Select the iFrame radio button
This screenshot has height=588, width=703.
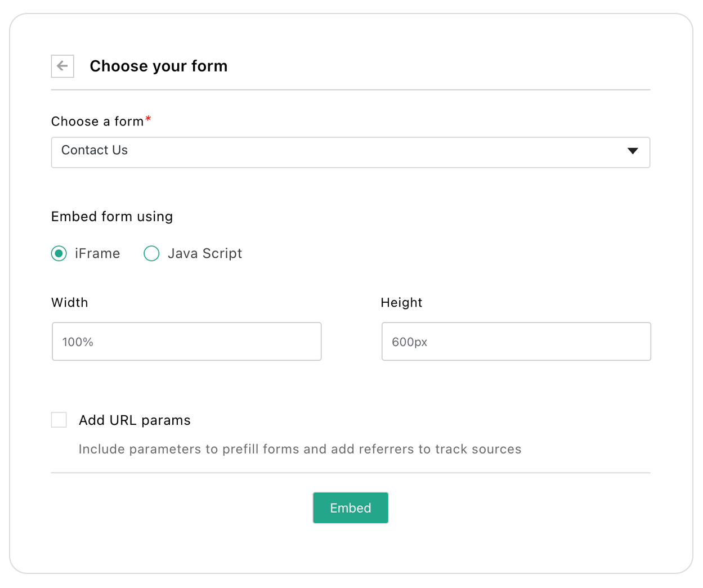click(59, 254)
